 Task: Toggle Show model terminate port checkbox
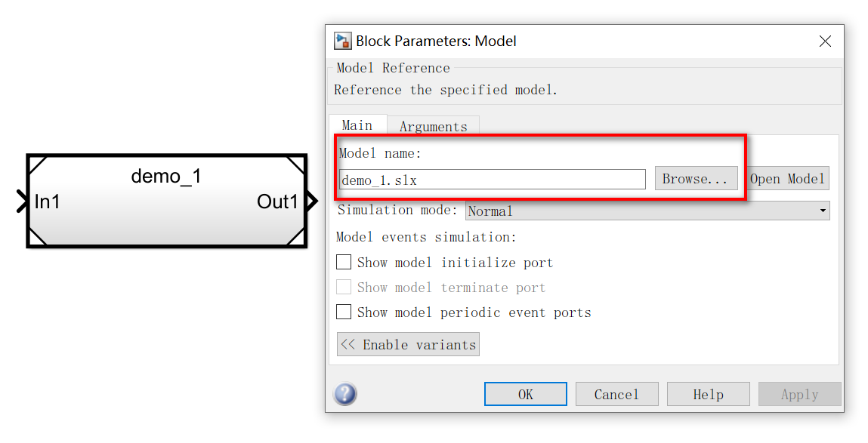click(344, 287)
